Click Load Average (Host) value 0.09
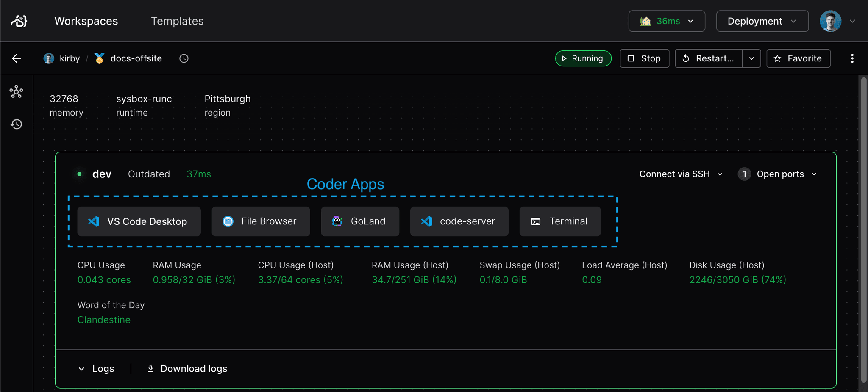868x392 pixels. [592, 280]
